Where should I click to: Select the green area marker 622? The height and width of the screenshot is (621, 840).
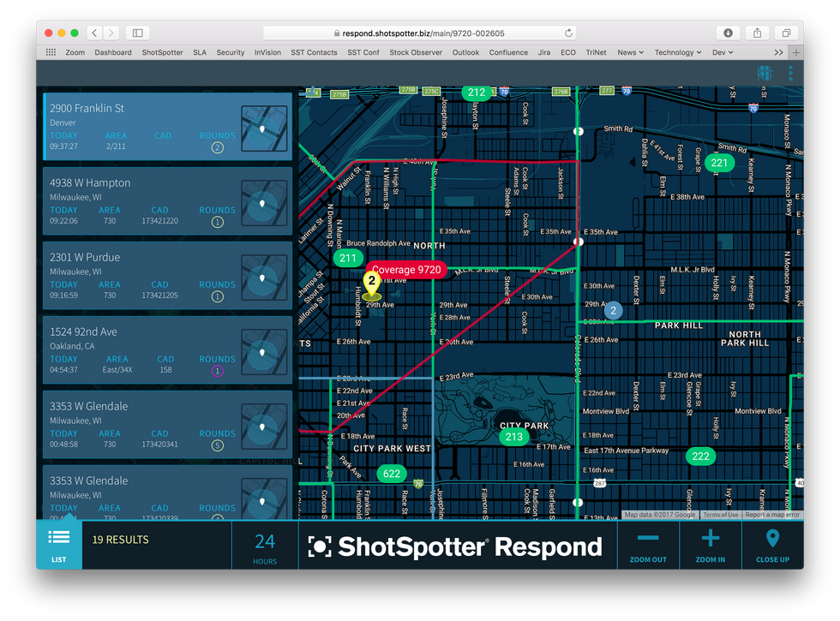tap(392, 473)
